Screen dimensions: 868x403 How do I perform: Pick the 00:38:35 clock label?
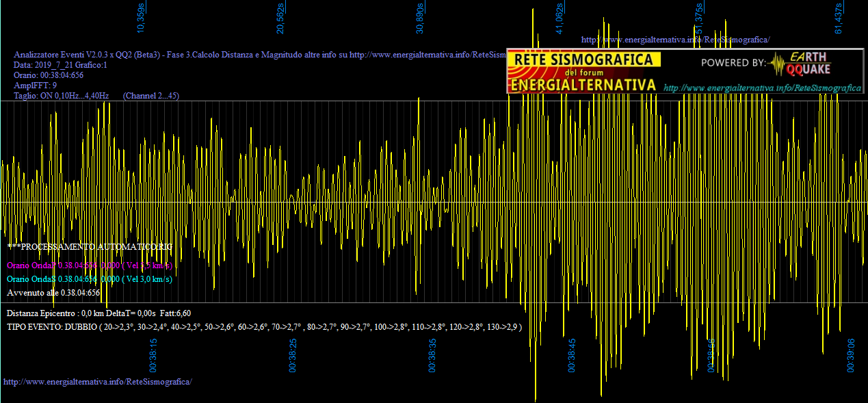click(x=432, y=355)
